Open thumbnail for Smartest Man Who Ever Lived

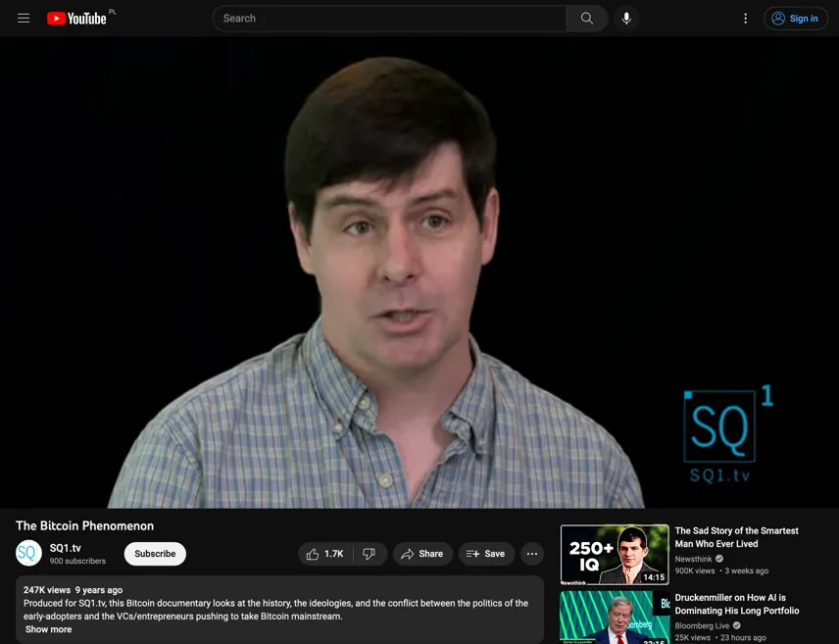(615, 555)
